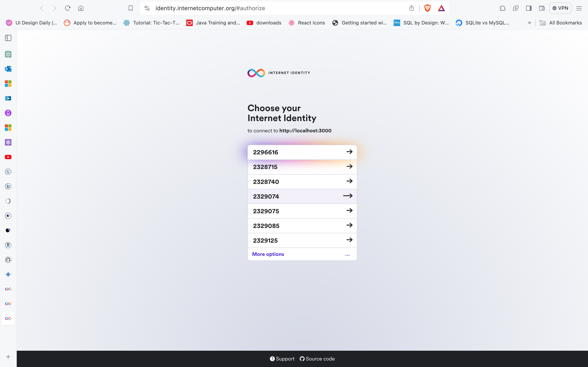
Task: Expand identity anchor 2329085 option
Action: click(349, 225)
